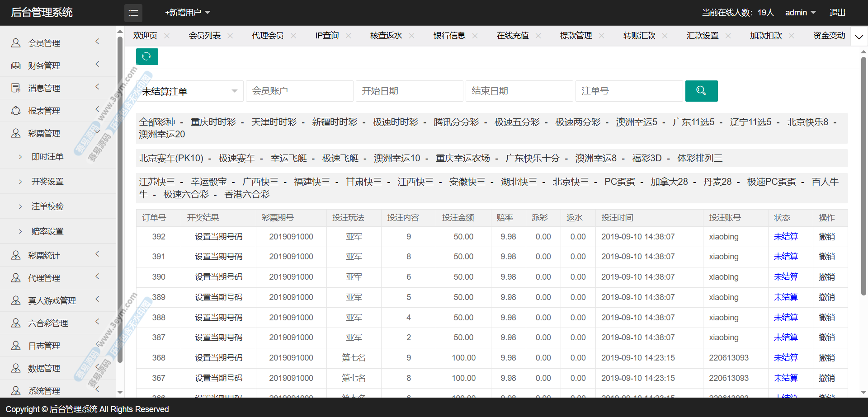
Task: Click the green refresh icon button
Action: coord(146,56)
